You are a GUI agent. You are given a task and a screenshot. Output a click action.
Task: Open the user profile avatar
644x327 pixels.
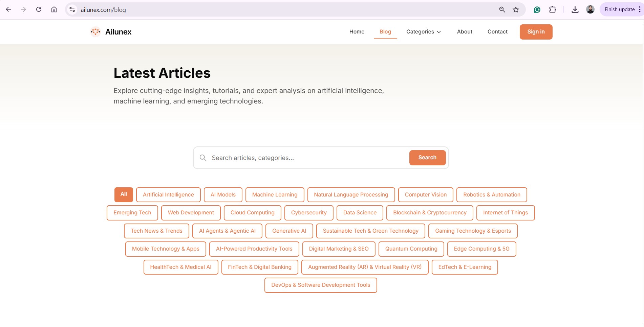click(x=590, y=9)
